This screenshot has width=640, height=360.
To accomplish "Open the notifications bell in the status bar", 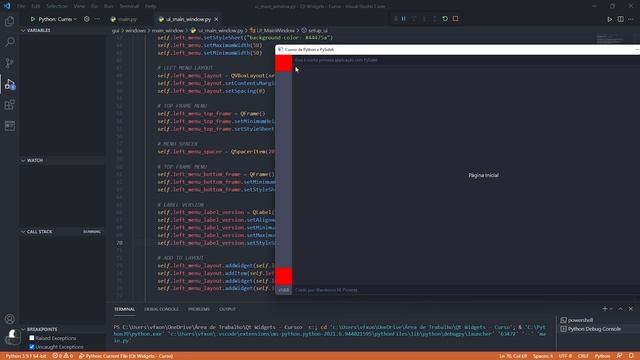I will (x=631, y=356).
